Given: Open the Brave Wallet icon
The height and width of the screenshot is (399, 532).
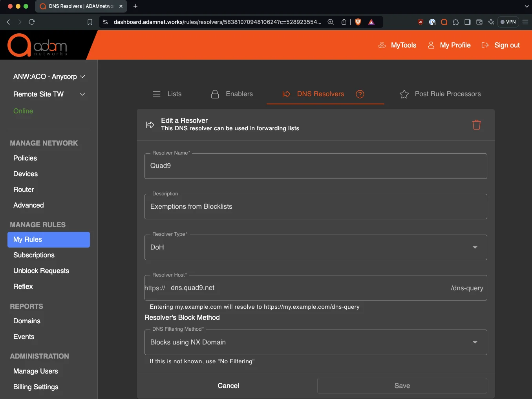Looking at the screenshot, I should click(x=479, y=22).
